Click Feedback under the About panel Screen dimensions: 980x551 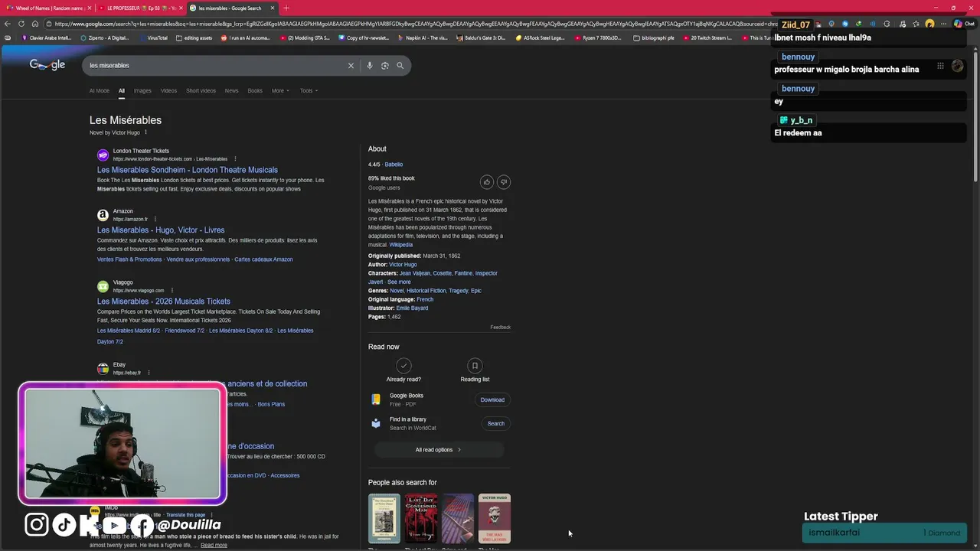(500, 328)
